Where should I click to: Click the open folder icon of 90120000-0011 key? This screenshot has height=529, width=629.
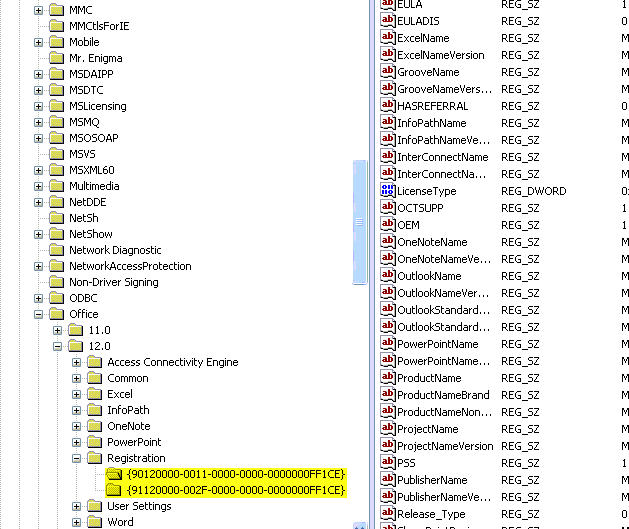click(114, 474)
